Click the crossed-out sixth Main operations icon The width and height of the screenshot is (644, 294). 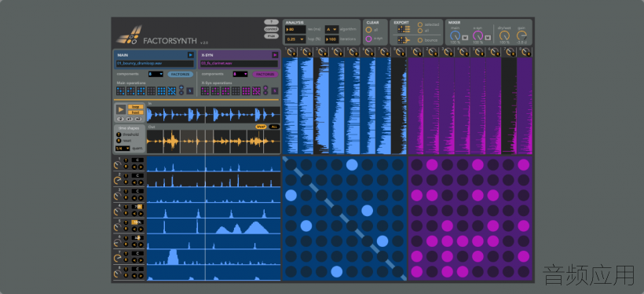click(x=172, y=91)
